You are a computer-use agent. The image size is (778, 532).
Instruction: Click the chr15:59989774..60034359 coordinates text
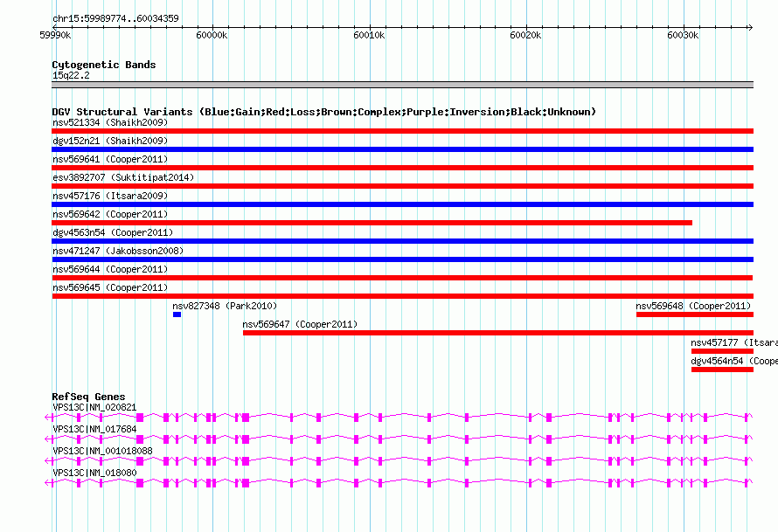coord(115,18)
